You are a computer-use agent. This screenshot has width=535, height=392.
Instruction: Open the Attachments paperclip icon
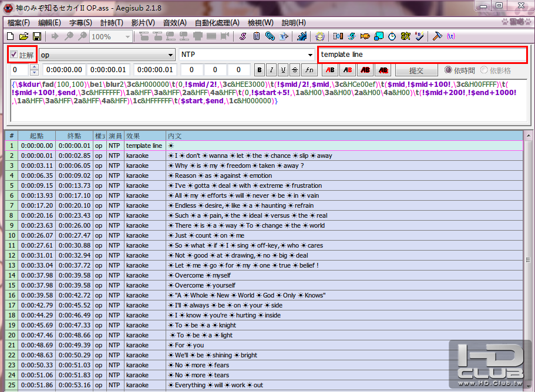(x=270, y=36)
